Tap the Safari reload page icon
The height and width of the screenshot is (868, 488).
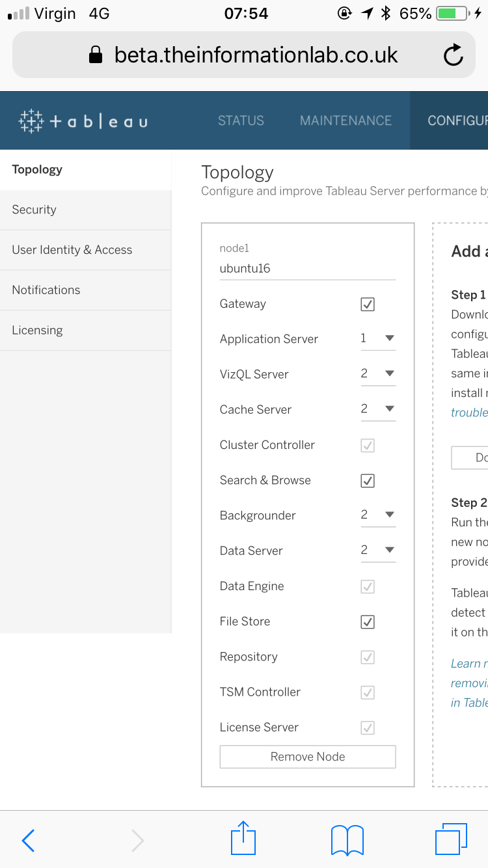(454, 55)
